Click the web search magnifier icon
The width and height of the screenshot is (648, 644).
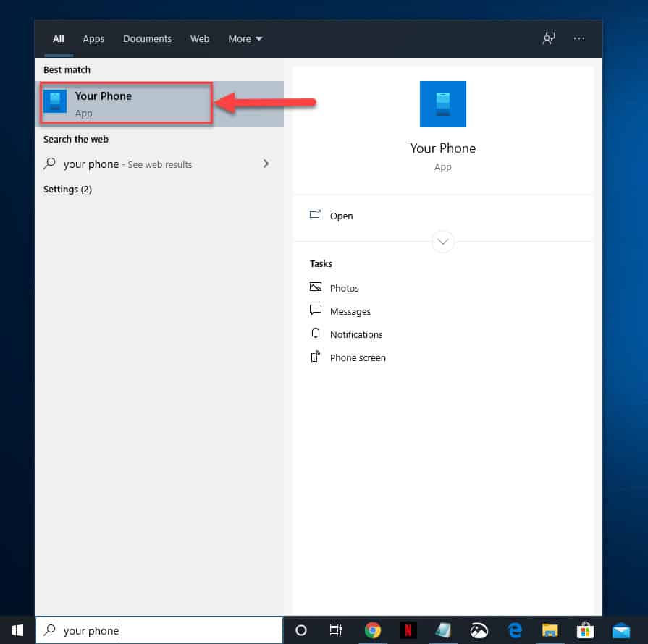pyautogui.click(x=49, y=164)
